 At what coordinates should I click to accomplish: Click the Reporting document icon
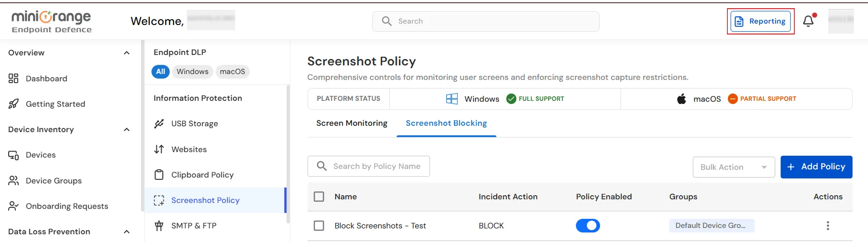pos(739,21)
